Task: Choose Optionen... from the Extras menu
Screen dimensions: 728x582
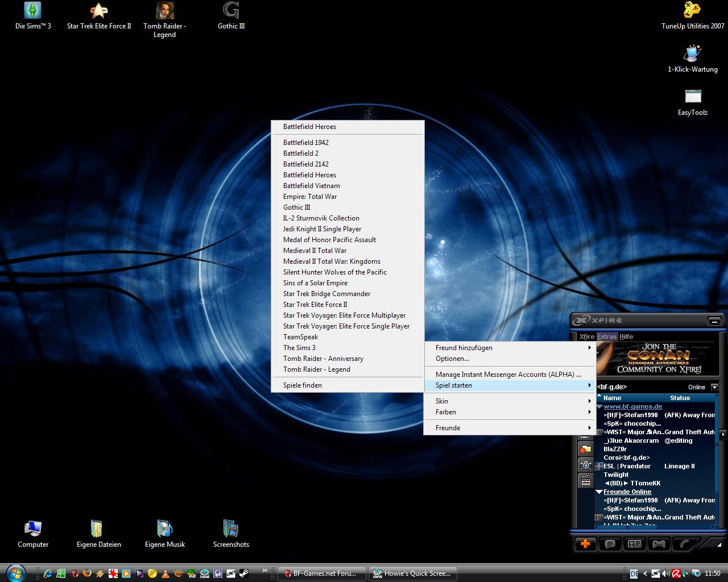Action: tap(510, 359)
